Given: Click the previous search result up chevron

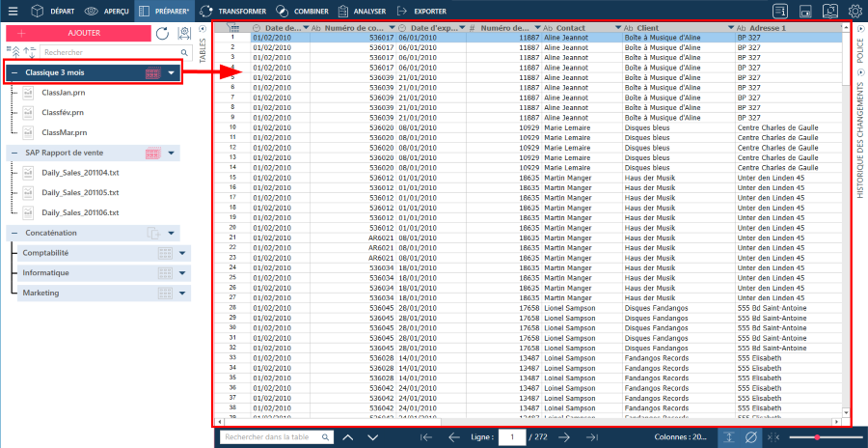Looking at the screenshot, I should point(347,437).
